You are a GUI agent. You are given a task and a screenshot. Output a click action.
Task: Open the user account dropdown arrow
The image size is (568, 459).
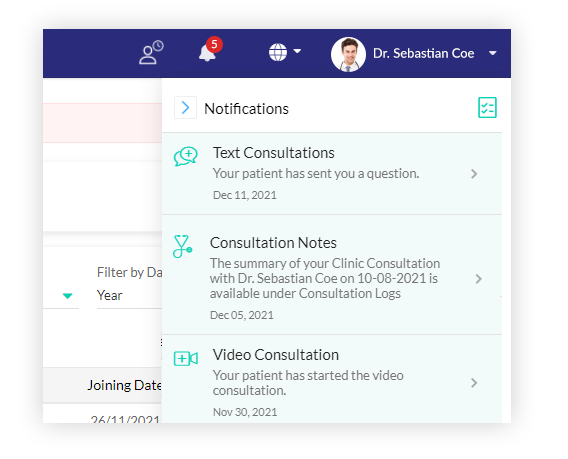coord(492,53)
